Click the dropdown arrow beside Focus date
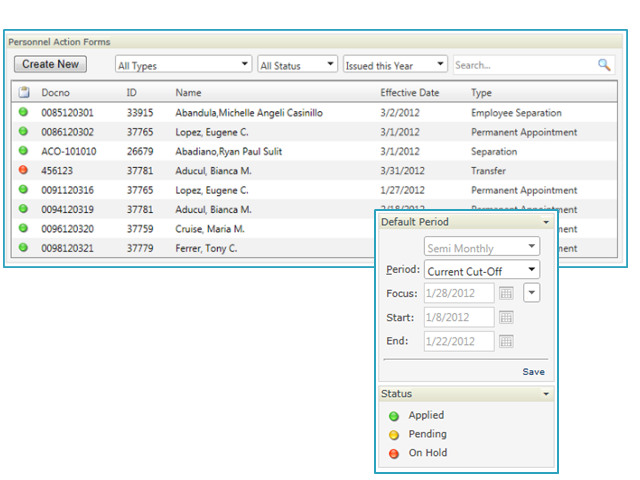The height and width of the screenshot is (480, 640). tap(531, 293)
